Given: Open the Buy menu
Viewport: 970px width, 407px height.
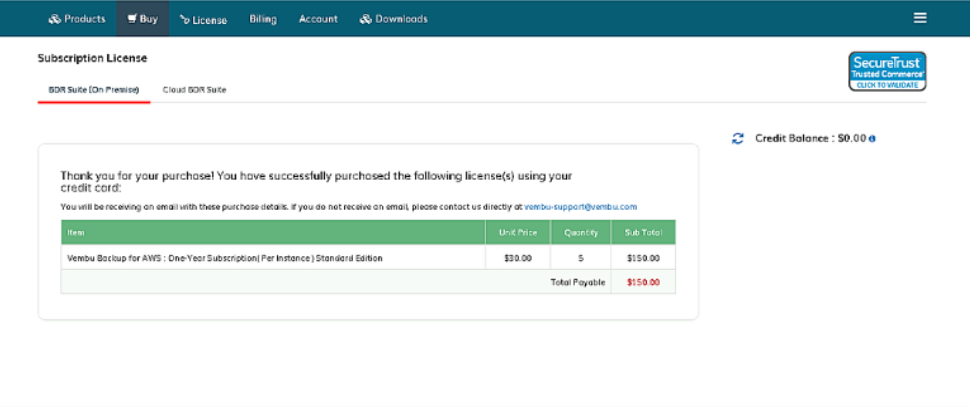Looking at the screenshot, I should coord(142,19).
